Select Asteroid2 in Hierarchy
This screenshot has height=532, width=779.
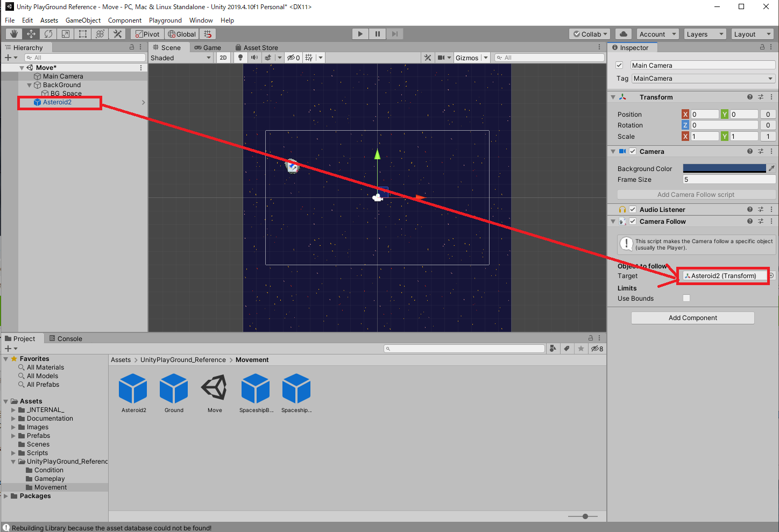[57, 102]
